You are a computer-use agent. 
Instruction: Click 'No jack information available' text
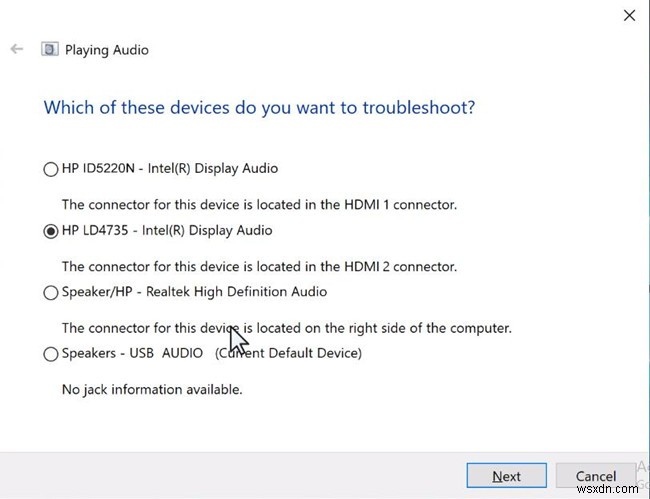click(x=152, y=389)
